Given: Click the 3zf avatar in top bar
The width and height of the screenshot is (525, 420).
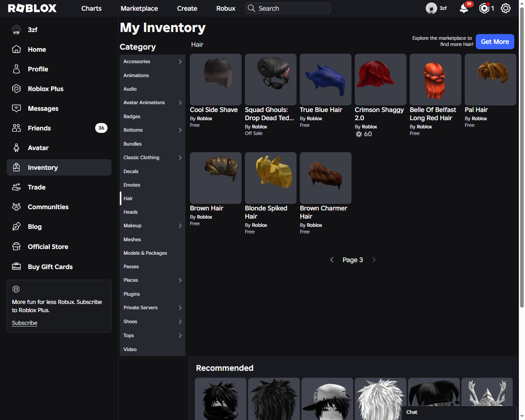Looking at the screenshot, I should (431, 8).
